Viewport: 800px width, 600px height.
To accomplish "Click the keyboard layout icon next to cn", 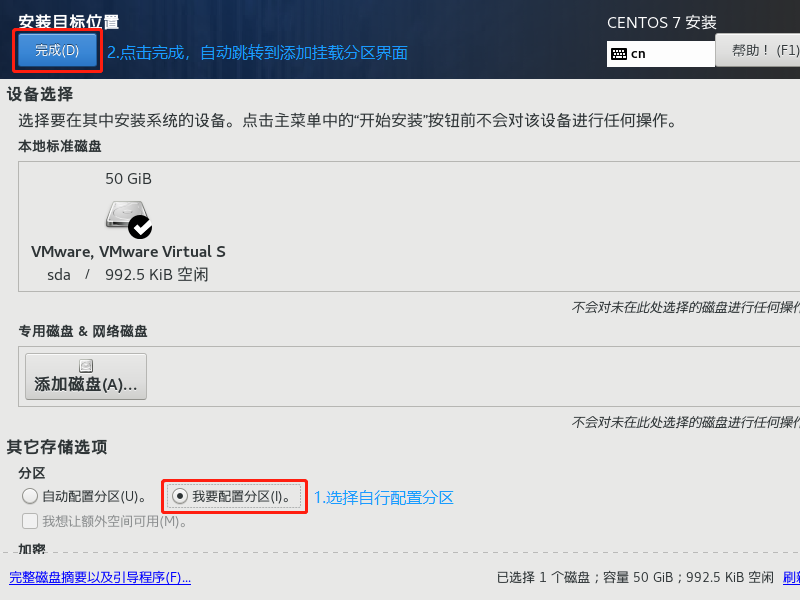I will 619,54.
